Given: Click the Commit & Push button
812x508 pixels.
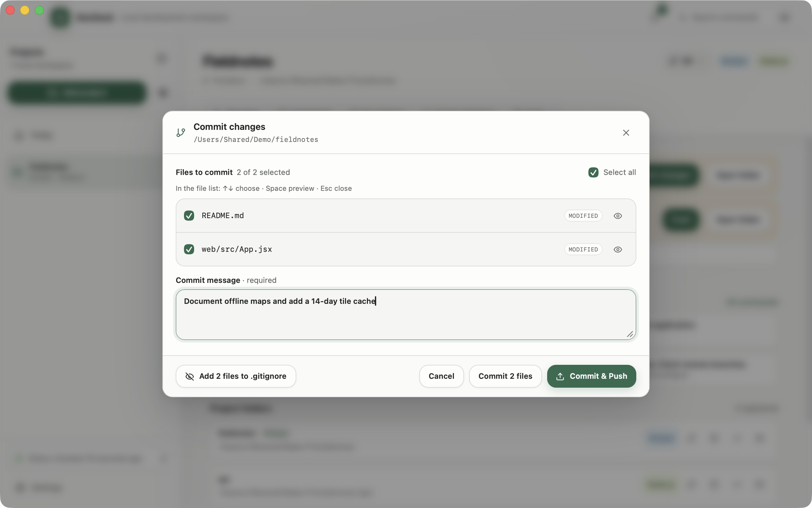Looking at the screenshot, I should tap(592, 376).
